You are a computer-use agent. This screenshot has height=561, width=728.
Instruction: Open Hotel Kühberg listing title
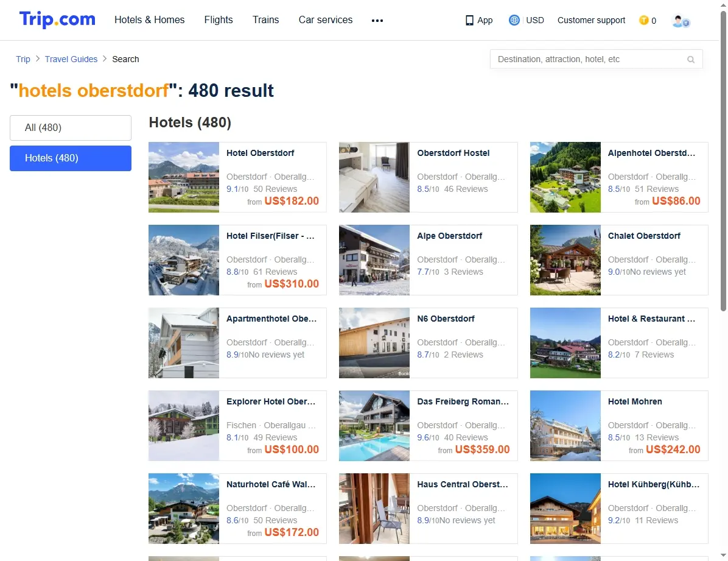[653, 484]
